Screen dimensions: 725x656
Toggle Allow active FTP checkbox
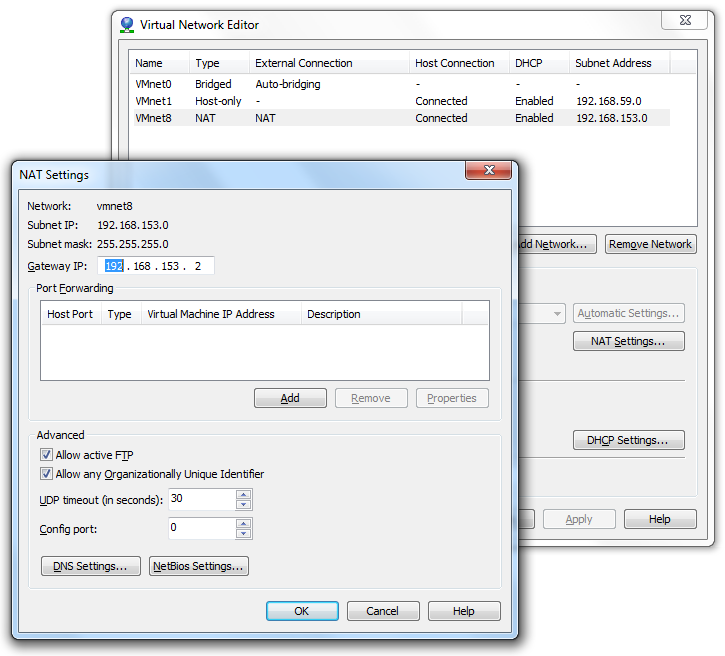[x=46, y=455]
